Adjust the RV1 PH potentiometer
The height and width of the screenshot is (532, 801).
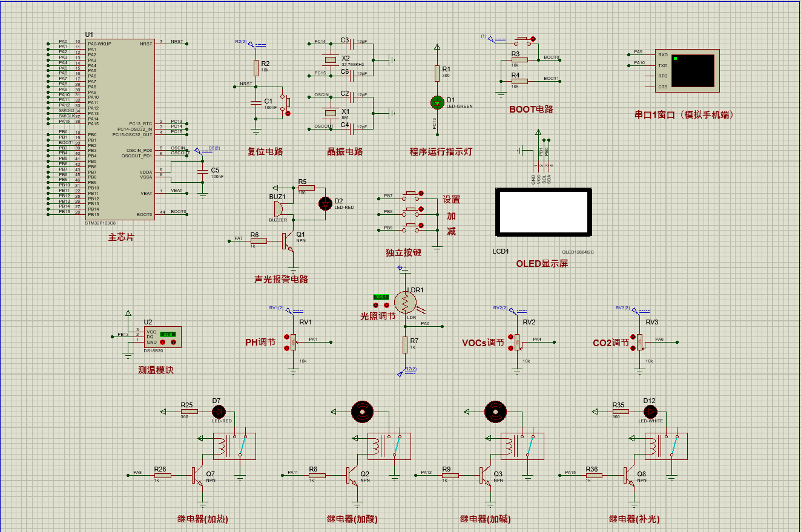pyautogui.click(x=293, y=343)
